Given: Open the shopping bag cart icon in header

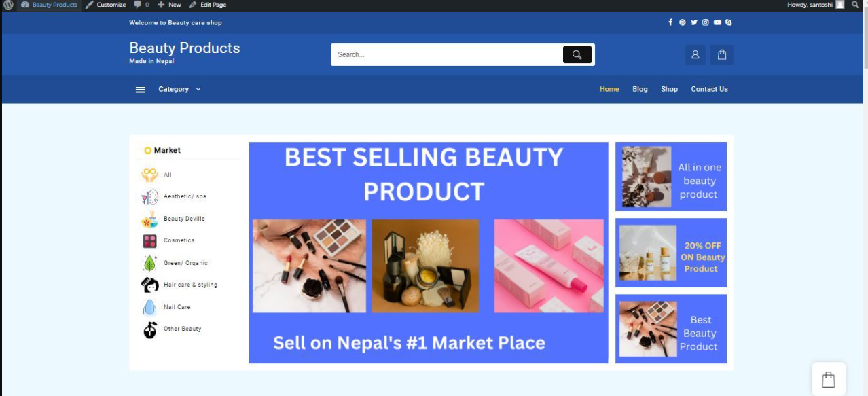Looking at the screenshot, I should [x=722, y=55].
